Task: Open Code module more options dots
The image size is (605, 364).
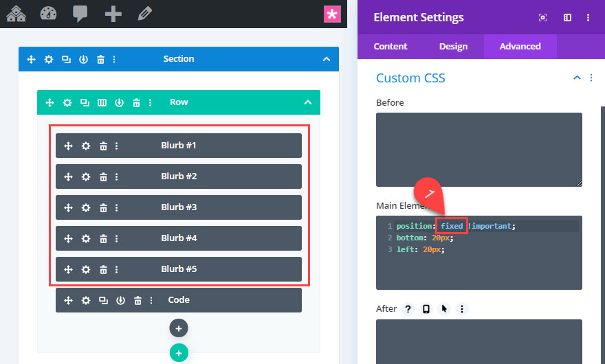Action: 151,300
